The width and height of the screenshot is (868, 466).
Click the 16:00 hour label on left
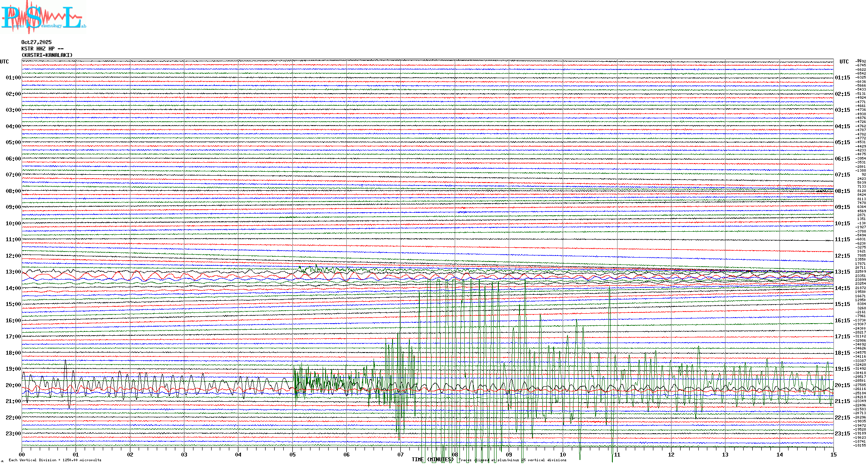pyautogui.click(x=13, y=321)
